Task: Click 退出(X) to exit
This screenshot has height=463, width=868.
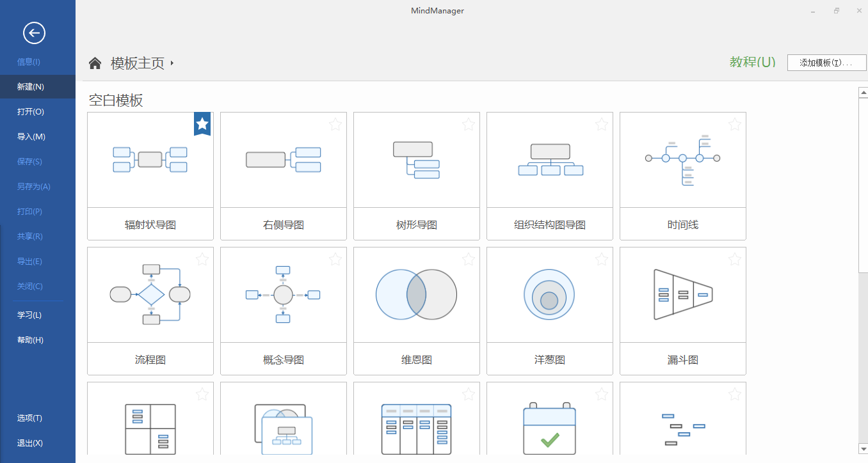Action: click(29, 443)
